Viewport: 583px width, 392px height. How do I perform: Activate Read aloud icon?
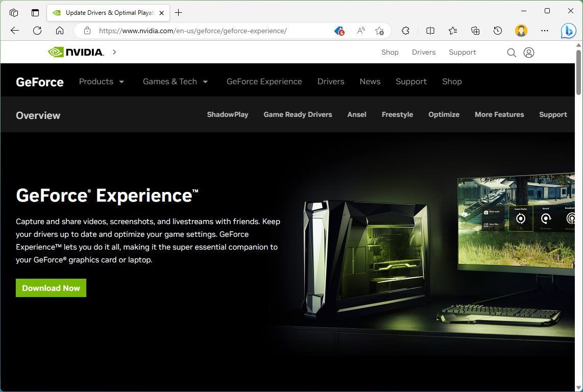tap(360, 31)
